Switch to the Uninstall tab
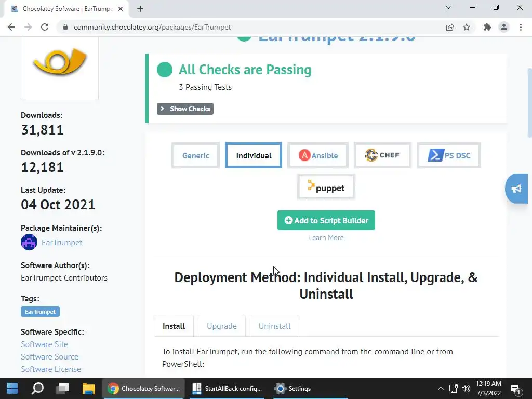 pos(274,326)
